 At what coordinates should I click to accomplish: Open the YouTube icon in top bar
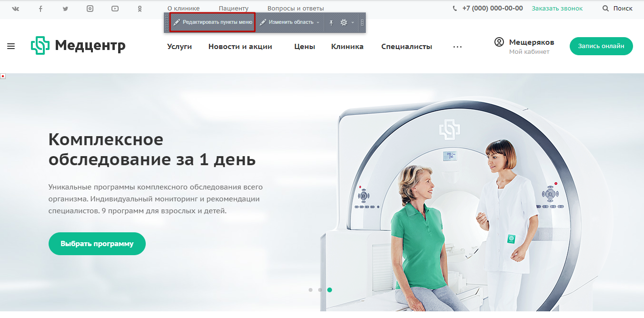(115, 9)
